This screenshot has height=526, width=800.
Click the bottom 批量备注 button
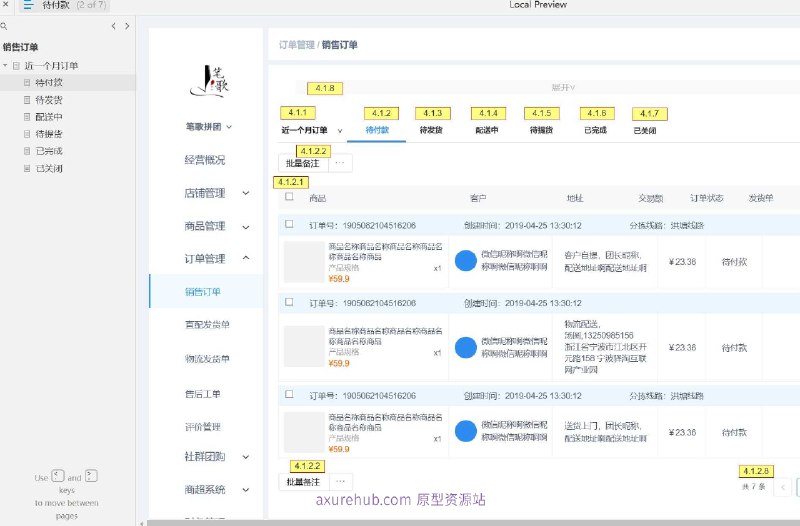point(303,482)
